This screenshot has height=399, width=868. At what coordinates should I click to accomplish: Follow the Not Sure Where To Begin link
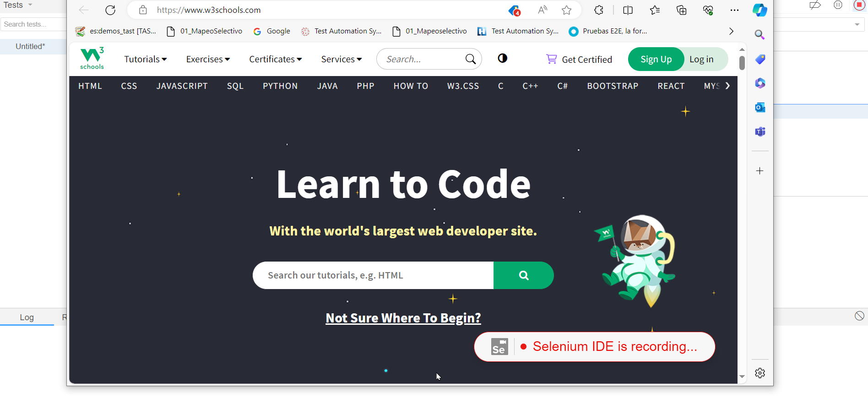pos(403,318)
